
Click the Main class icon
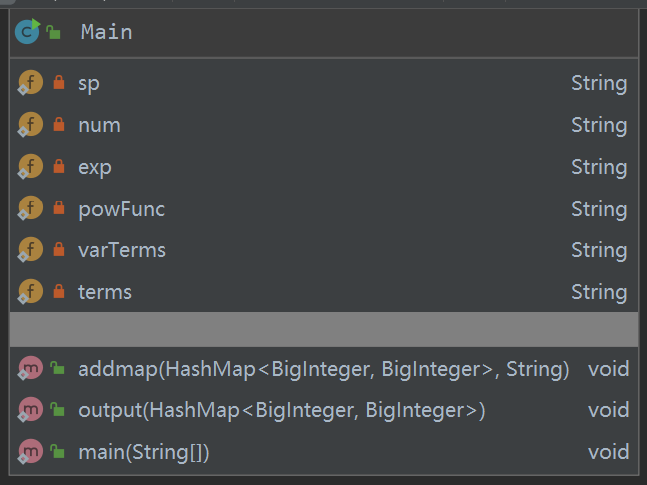[28, 32]
